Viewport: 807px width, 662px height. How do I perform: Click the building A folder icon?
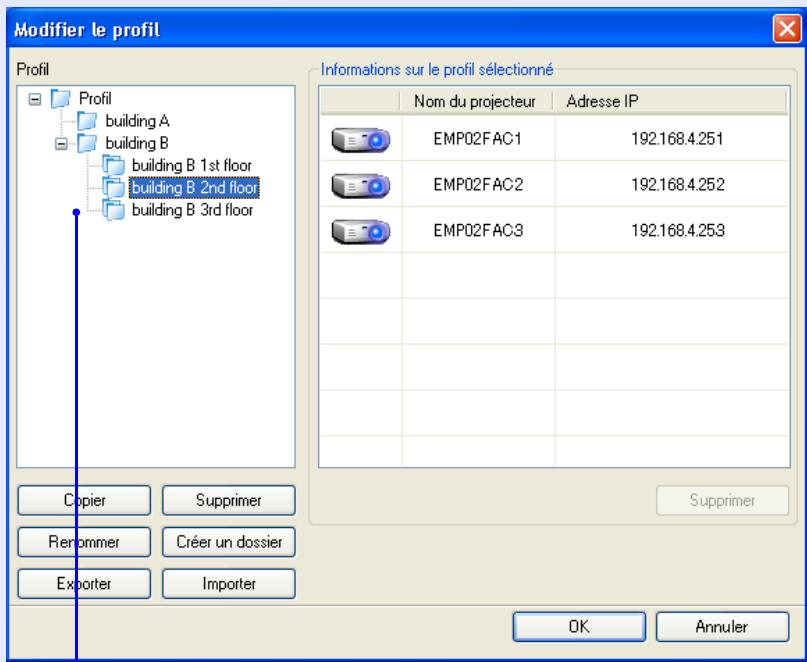87,121
